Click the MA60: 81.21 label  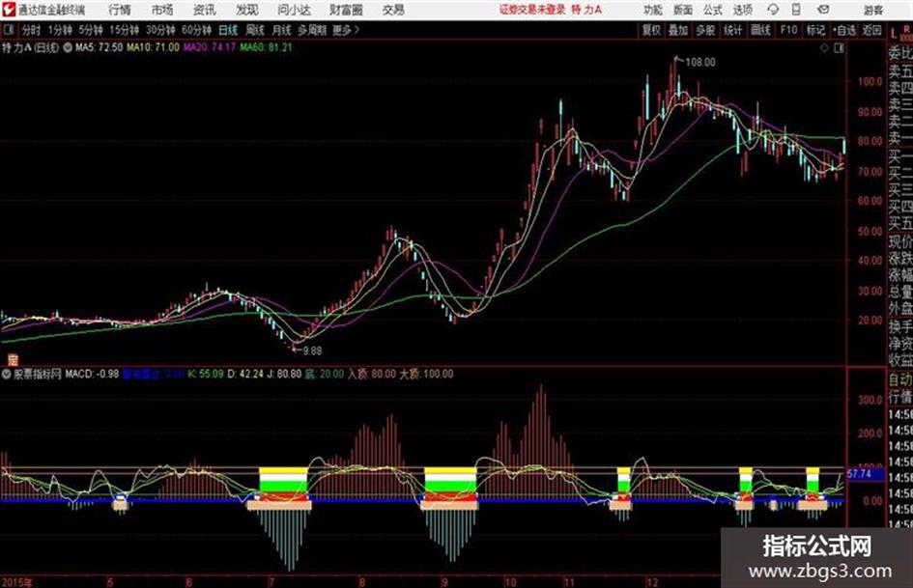[266, 47]
